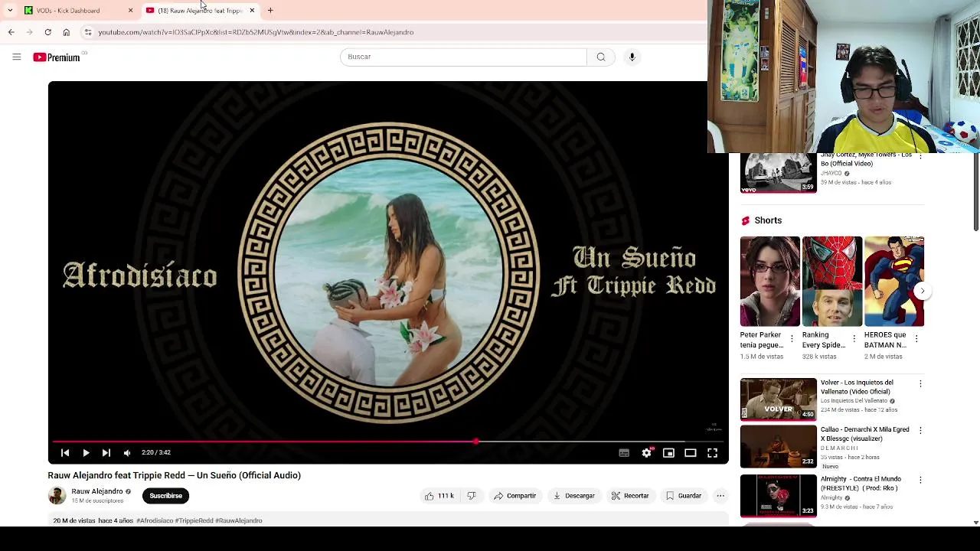Mute the video volume
This screenshot has width=980, height=551.
coord(127,453)
